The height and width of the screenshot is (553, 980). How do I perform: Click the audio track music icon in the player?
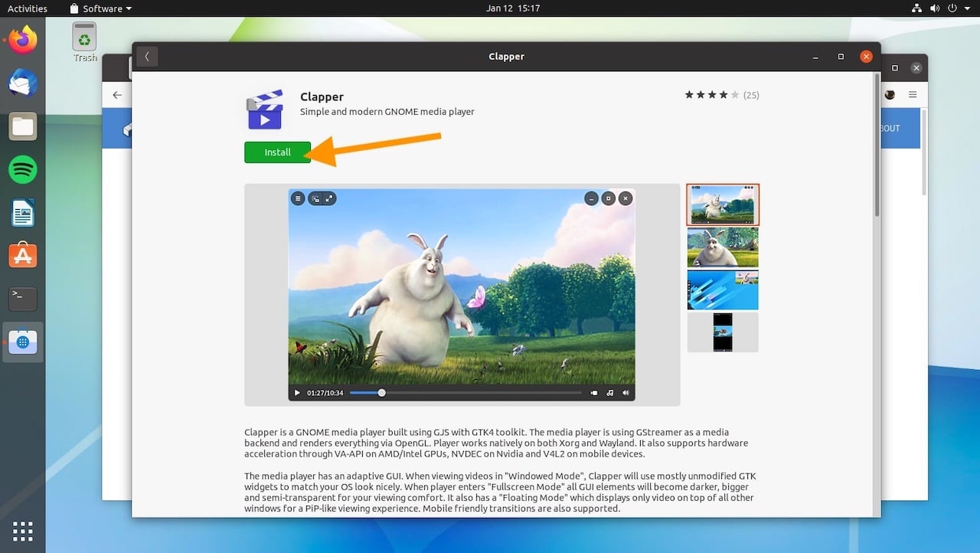click(609, 393)
